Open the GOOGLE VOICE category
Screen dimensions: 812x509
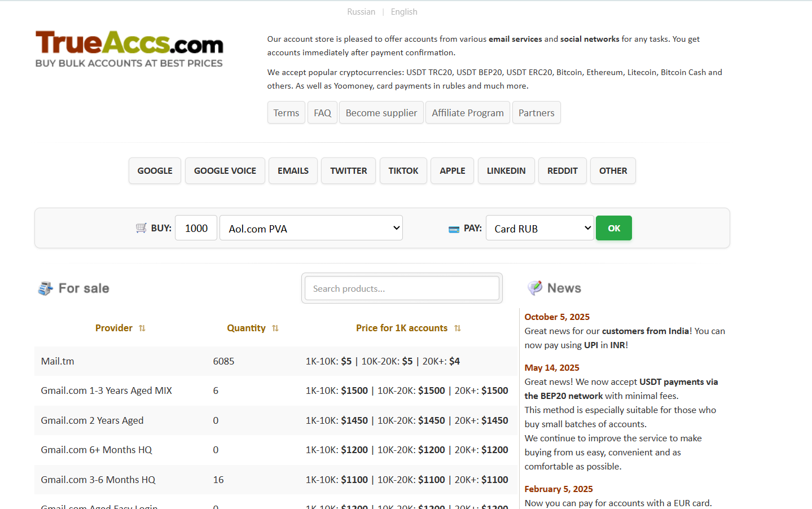click(225, 171)
